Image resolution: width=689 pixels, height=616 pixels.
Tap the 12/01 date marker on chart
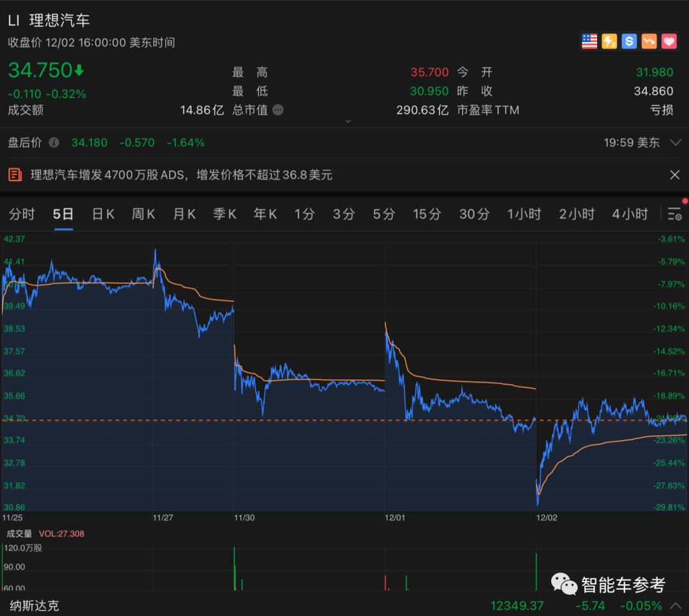[395, 518]
